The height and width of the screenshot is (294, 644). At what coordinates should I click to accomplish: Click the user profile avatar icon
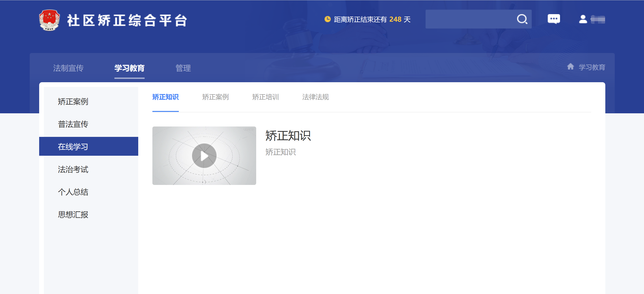(x=583, y=19)
